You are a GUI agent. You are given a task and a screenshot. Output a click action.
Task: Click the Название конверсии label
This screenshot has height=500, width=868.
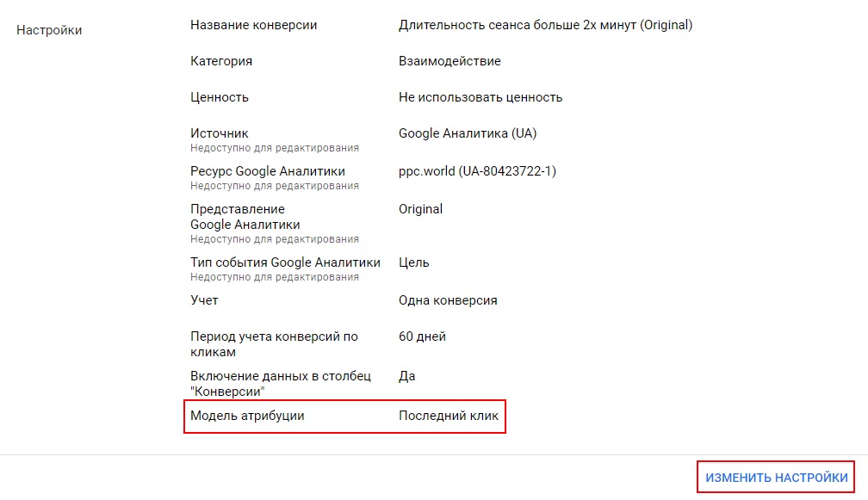253,25
